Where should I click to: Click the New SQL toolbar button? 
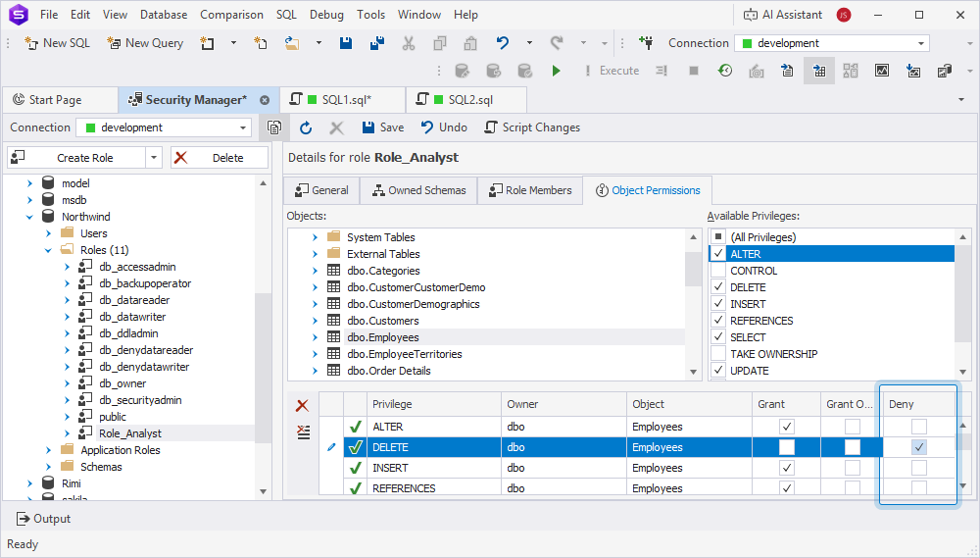point(57,43)
